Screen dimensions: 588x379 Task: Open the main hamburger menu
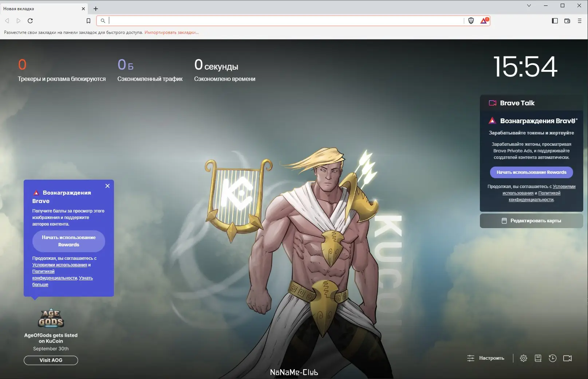click(580, 21)
